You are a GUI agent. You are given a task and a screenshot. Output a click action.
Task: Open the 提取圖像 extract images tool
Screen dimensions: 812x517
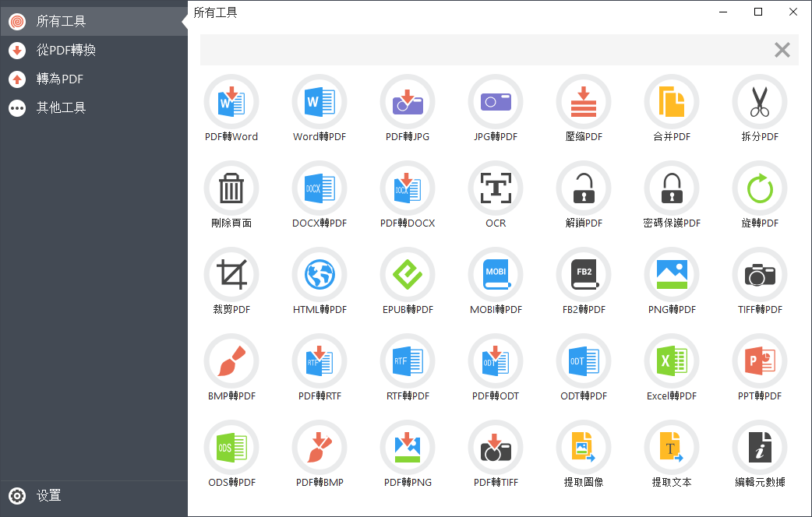(x=584, y=448)
